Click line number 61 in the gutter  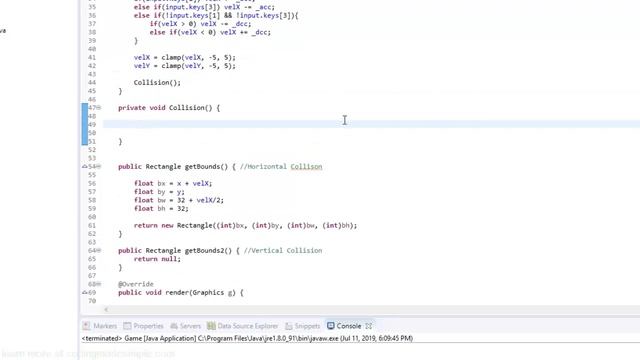[92, 225]
